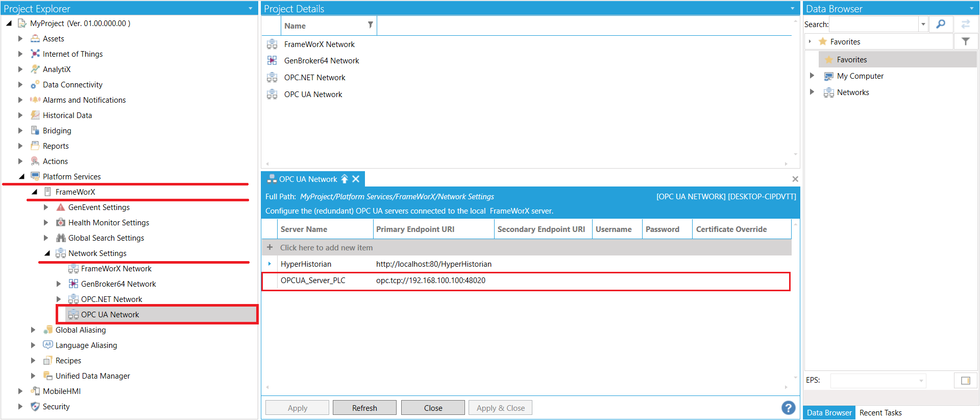
Task: Expand the Data Connectivity node
Action: [x=20, y=85]
